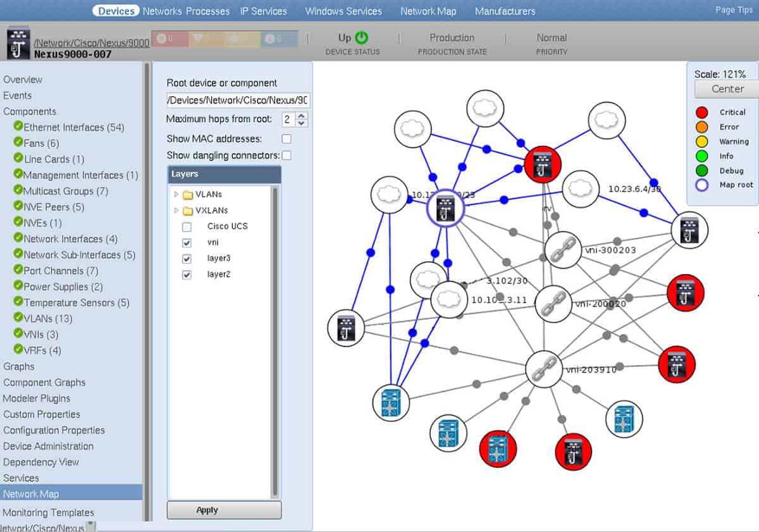Open Events in left sidebar
This screenshot has width=759, height=532.
[x=18, y=96]
